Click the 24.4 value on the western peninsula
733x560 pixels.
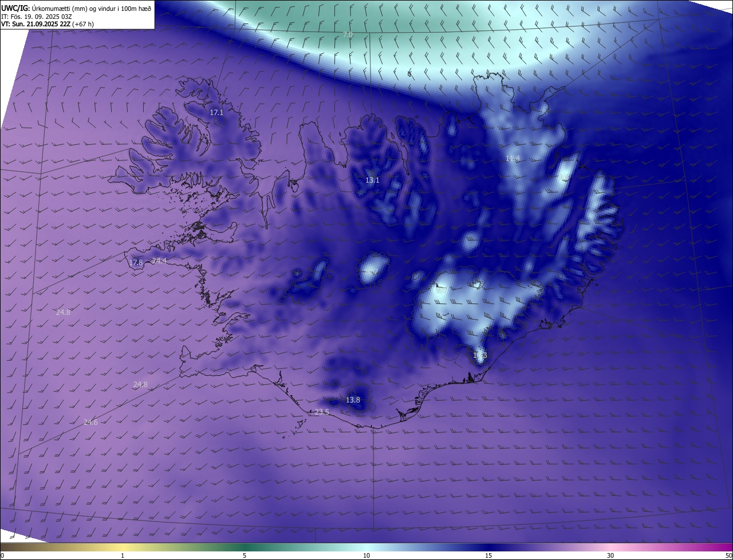pos(159,261)
